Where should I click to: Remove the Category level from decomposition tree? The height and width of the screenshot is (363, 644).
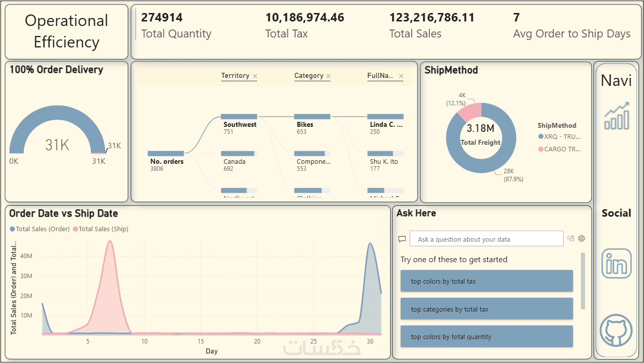pyautogui.click(x=328, y=76)
